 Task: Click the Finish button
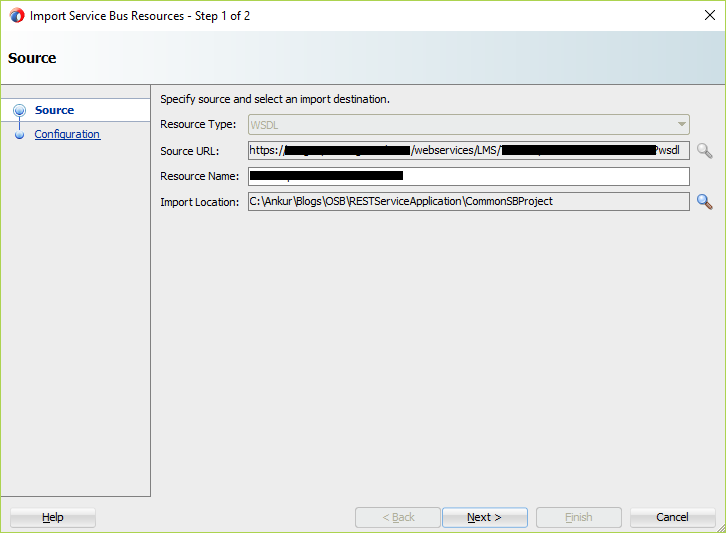[578, 517]
